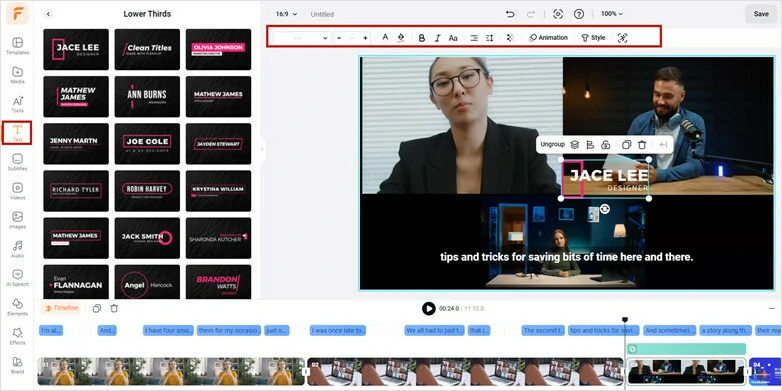Switch to the Timeline tab
This screenshot has width=782, height=391.
62,308
